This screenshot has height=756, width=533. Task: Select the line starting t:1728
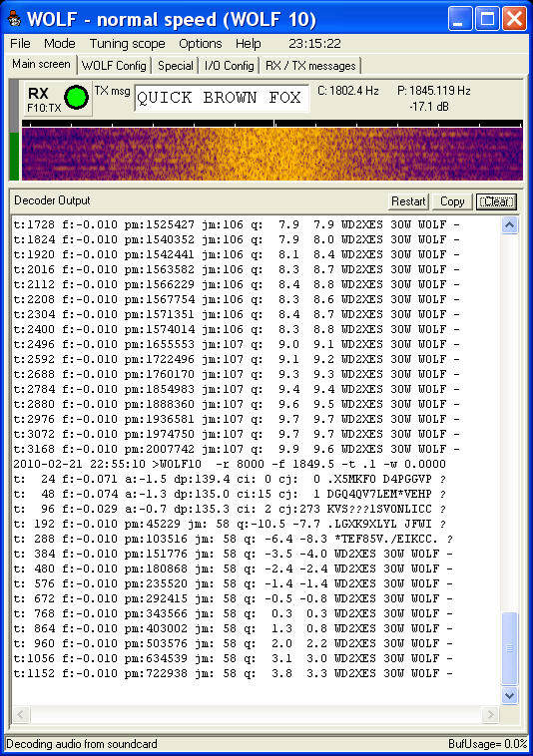point(237,224)
